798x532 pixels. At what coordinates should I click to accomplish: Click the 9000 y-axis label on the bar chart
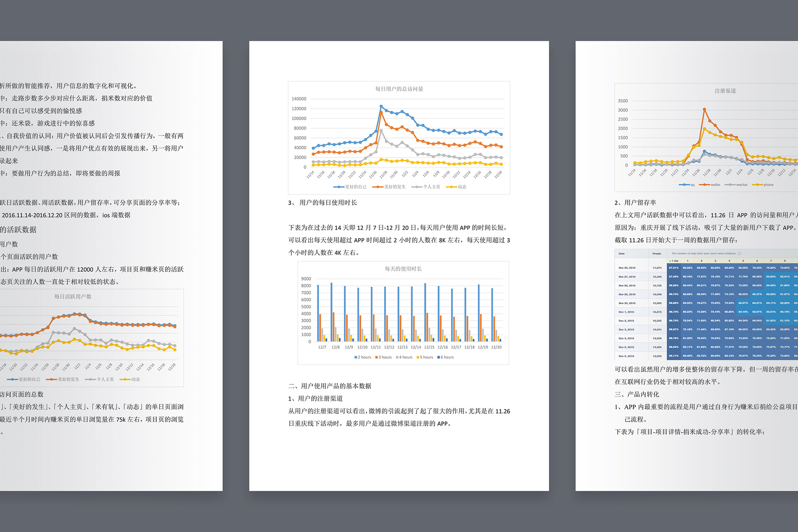pos(306,279)
